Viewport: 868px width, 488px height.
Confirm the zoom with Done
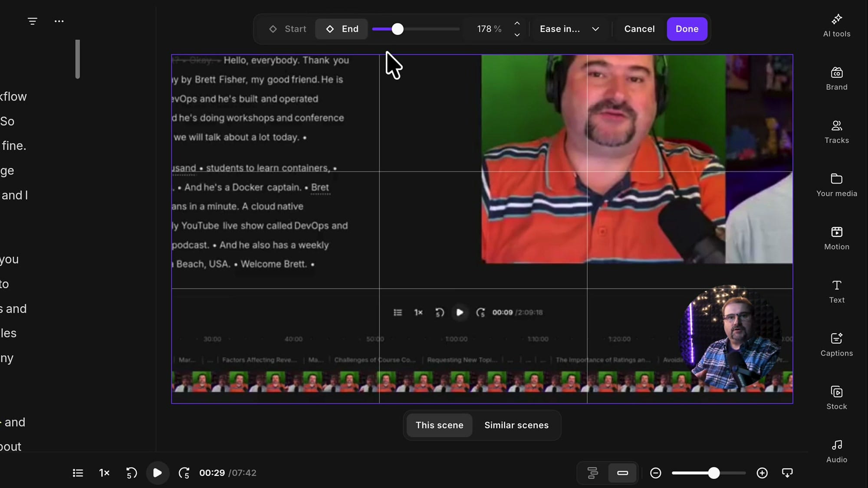[x=687, y=29]
